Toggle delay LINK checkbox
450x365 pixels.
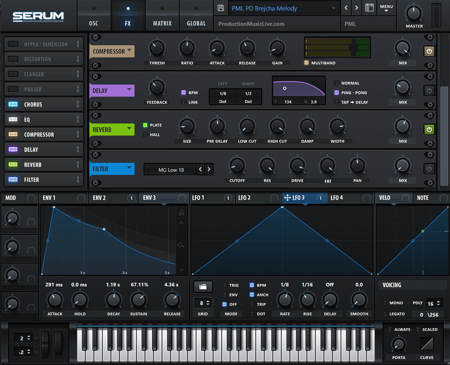point(183,102)
